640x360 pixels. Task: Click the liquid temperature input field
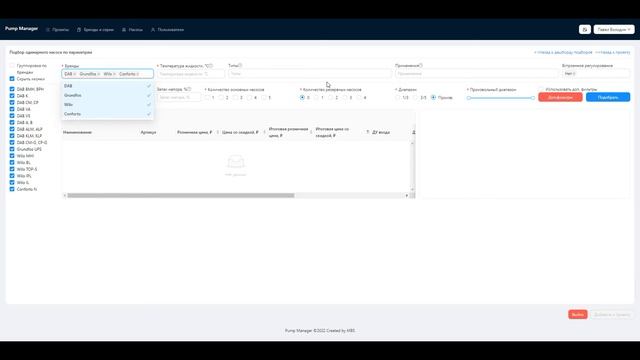191,74
